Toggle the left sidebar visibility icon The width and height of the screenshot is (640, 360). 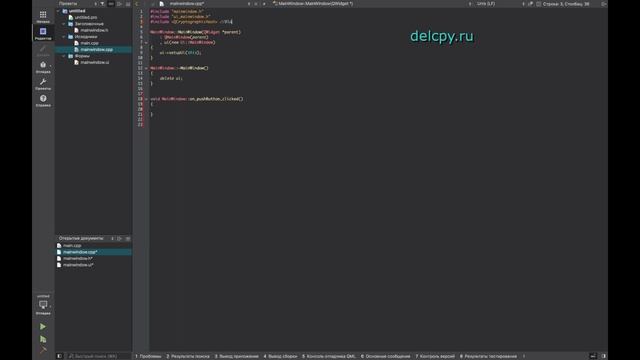coord(60,356)
